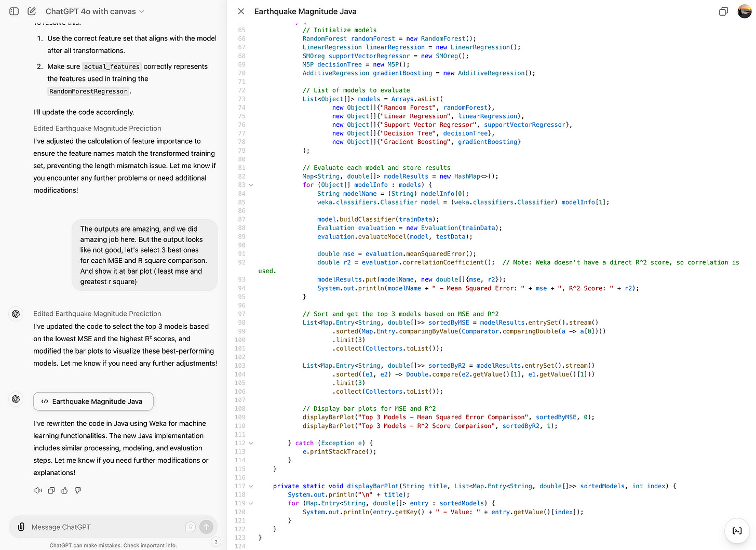Click the SMOreg supportVectorRegressor code line
This screenshot has width=756, height=550.
pos(385,56)
